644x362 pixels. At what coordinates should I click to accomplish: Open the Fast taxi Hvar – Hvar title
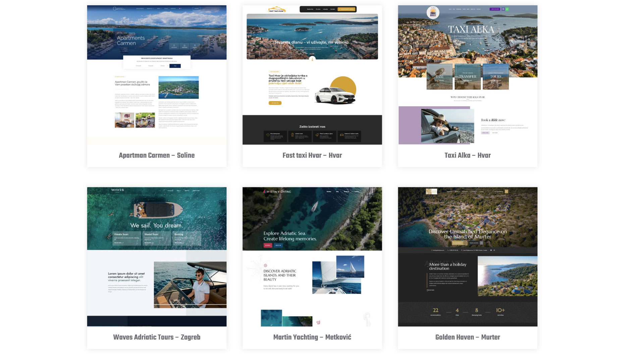[312, 155]
